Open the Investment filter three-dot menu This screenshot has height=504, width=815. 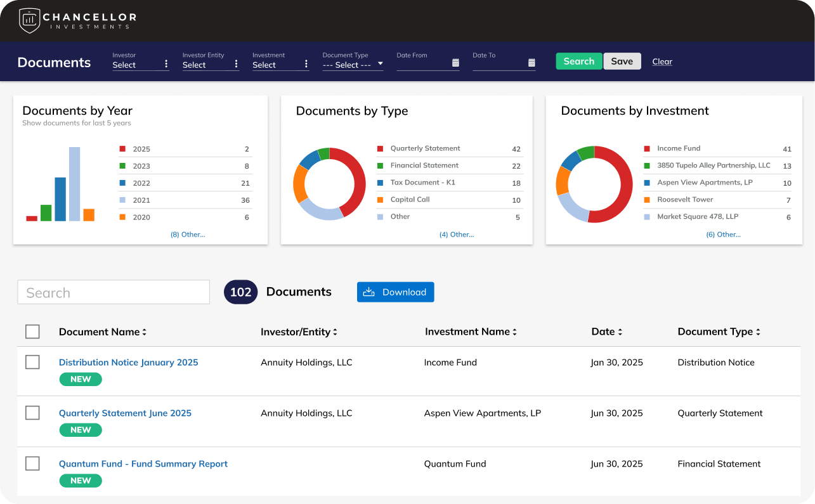point(306,64)
